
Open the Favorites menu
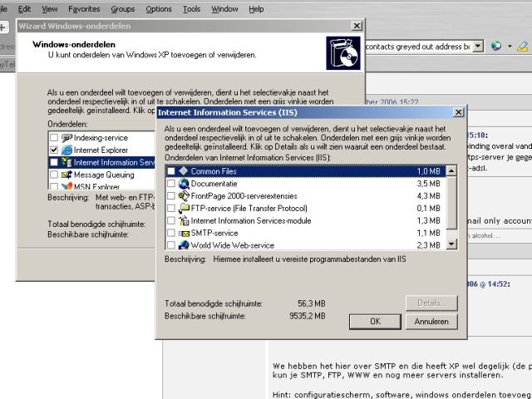point(84,9)
